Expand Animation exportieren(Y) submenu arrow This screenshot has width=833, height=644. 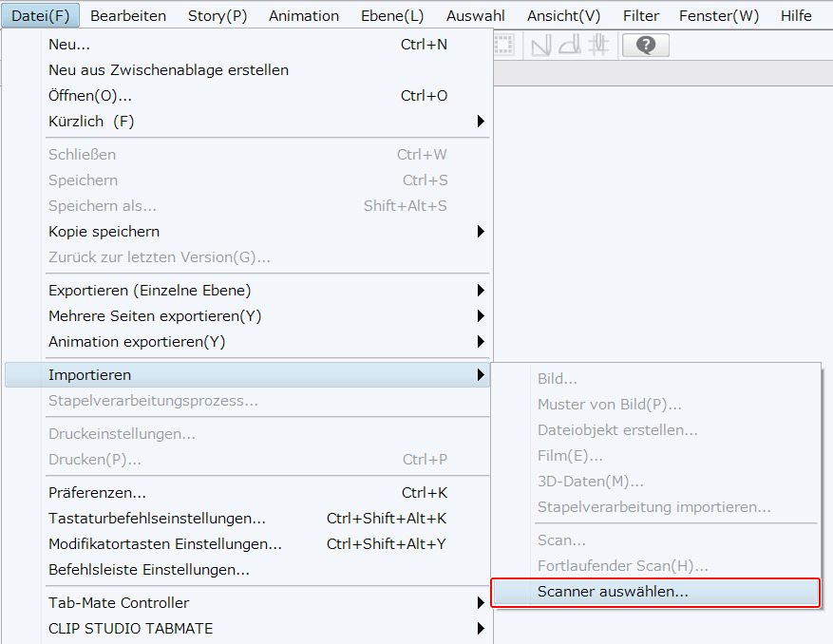[481, 342]
